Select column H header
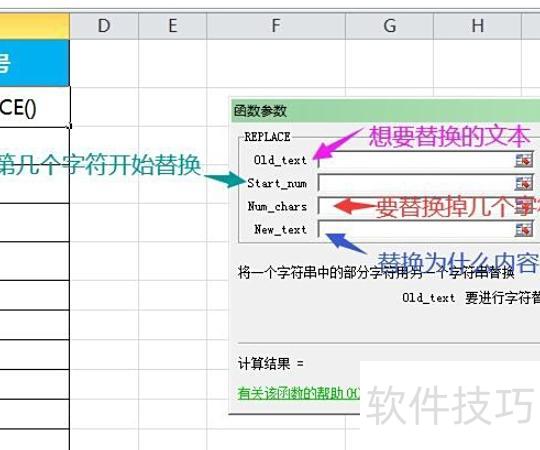Viewport: 540px width, 450px height. 478,26
